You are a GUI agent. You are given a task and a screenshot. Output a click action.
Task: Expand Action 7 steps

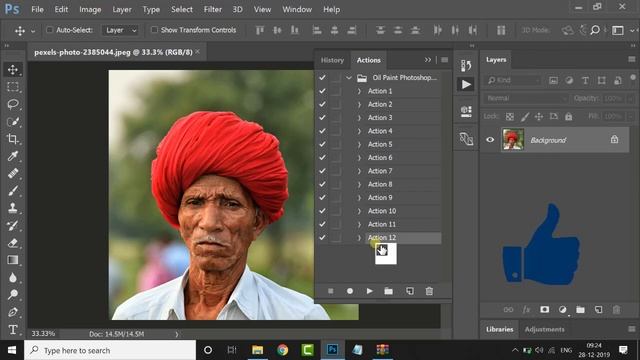point(359,171)
